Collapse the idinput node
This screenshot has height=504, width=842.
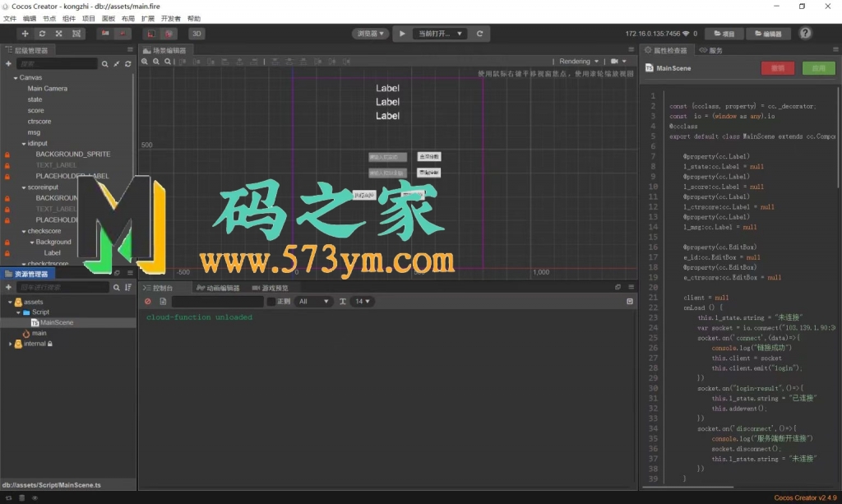click(24, 144)
